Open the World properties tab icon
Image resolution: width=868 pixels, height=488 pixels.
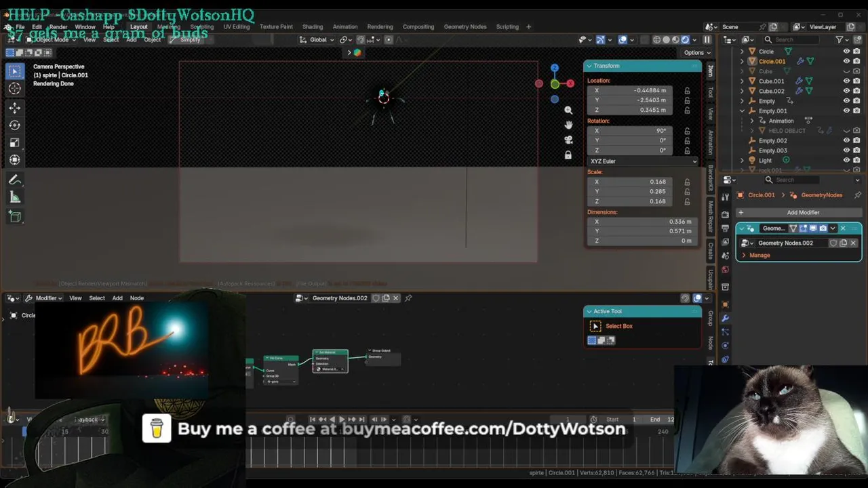725,270
